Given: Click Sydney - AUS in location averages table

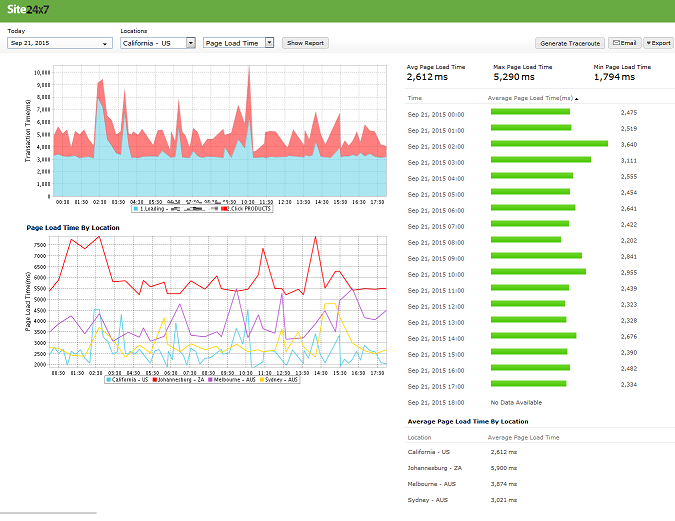Looking at the screenshot, I should [429, 498].
